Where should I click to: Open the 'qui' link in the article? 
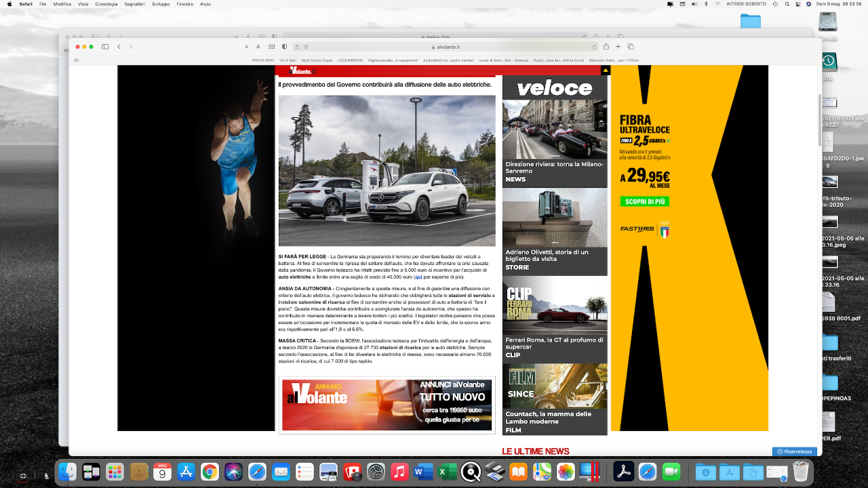point(418,277)
